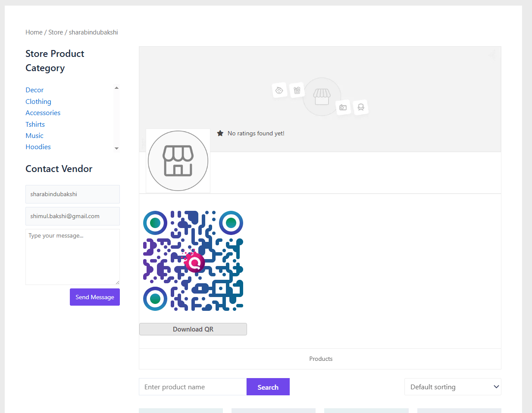
Task: Search products with the Search button
Action: (268, 387)
